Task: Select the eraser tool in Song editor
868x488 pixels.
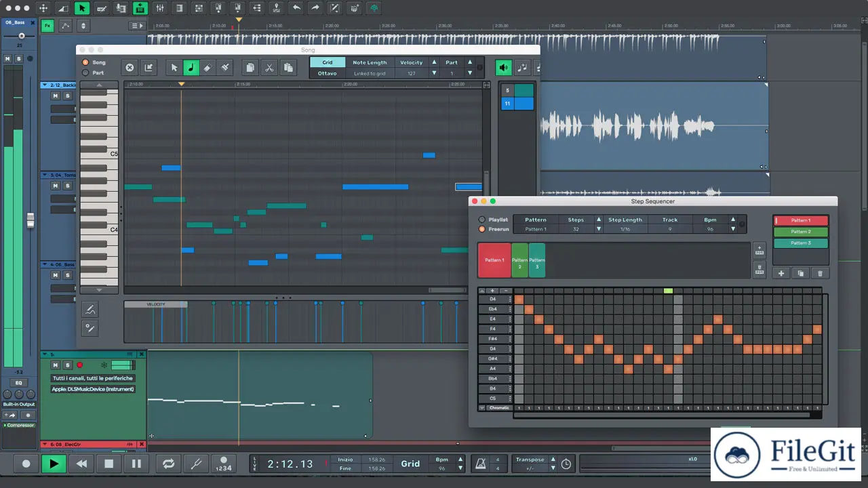Action: click(208, 68)
